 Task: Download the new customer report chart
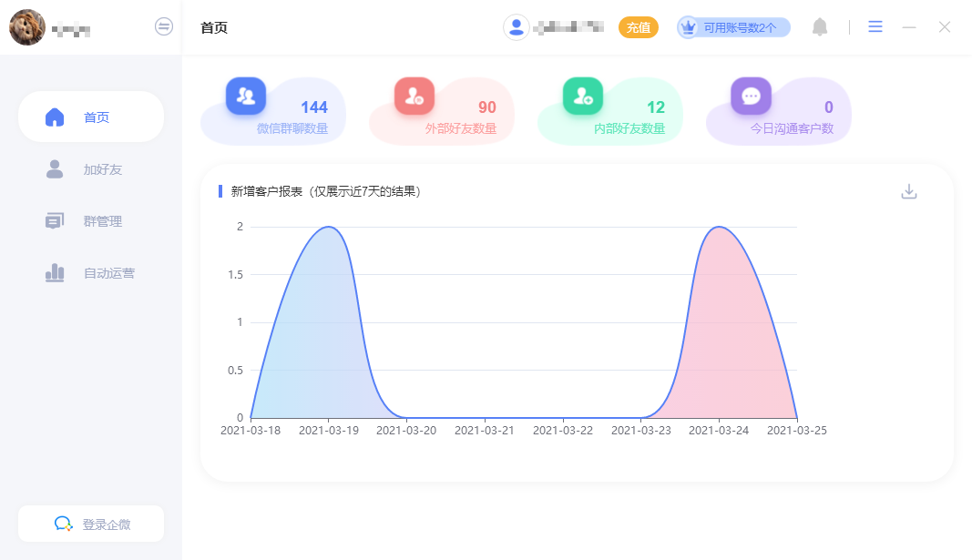pos(909,191)
